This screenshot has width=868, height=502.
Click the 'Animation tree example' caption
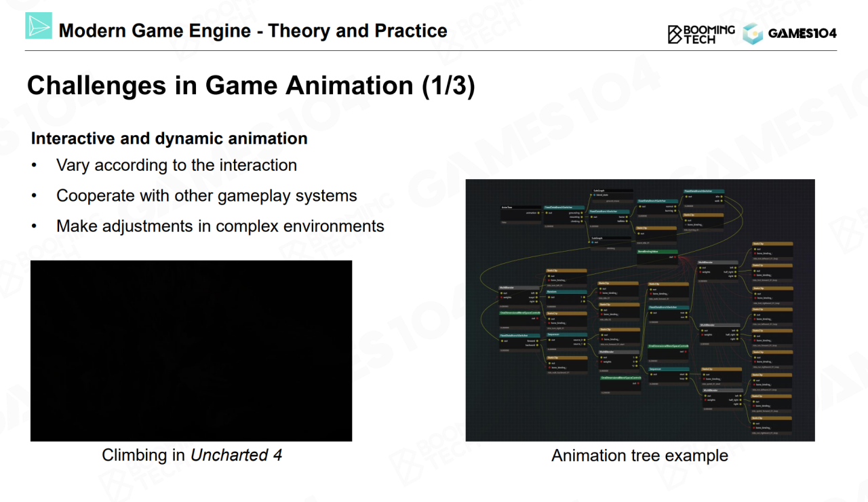pyautogui.click(x=639, y=455)
